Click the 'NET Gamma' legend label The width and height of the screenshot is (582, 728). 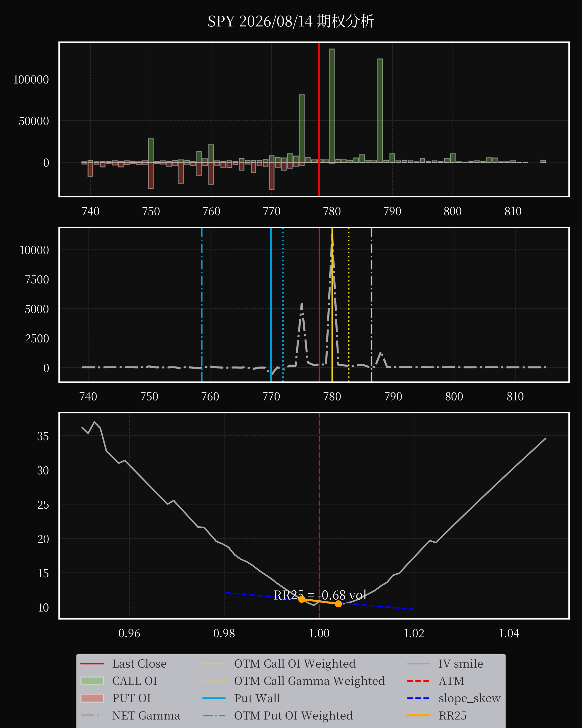(146, 716)
